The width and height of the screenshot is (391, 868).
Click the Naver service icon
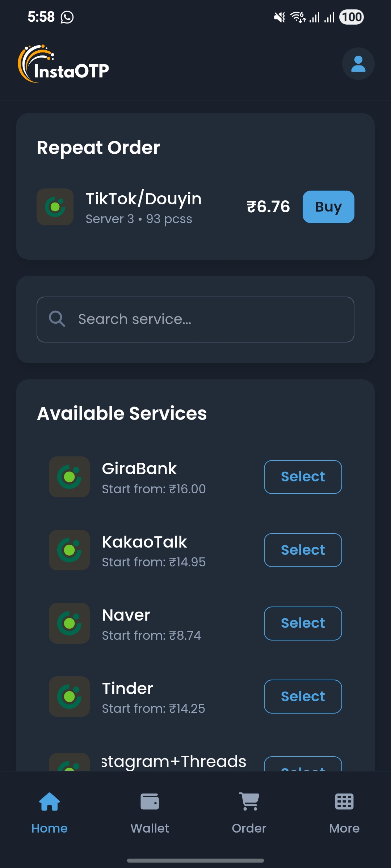click(x=69, y=623)
